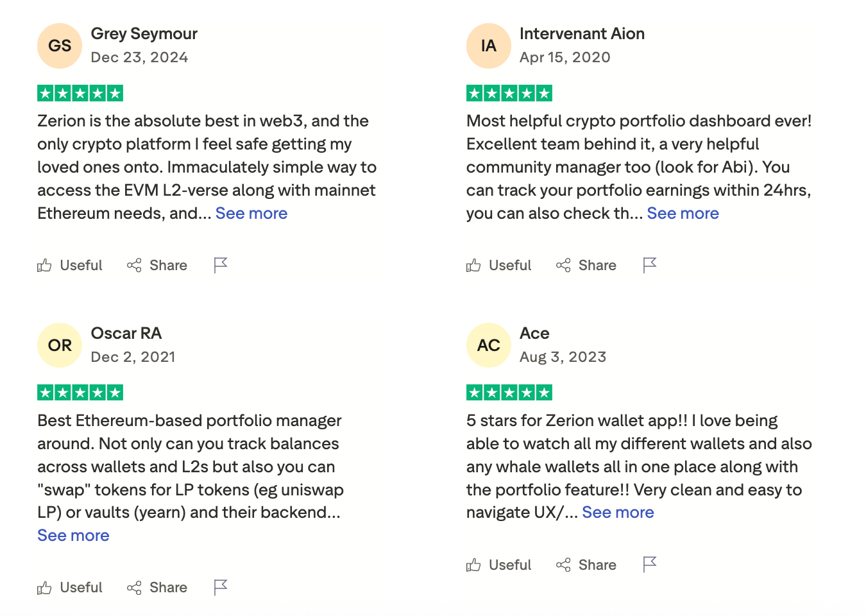Expand Intervenant Aion's review with See more
866x616 pixels.
pos(683,213)
